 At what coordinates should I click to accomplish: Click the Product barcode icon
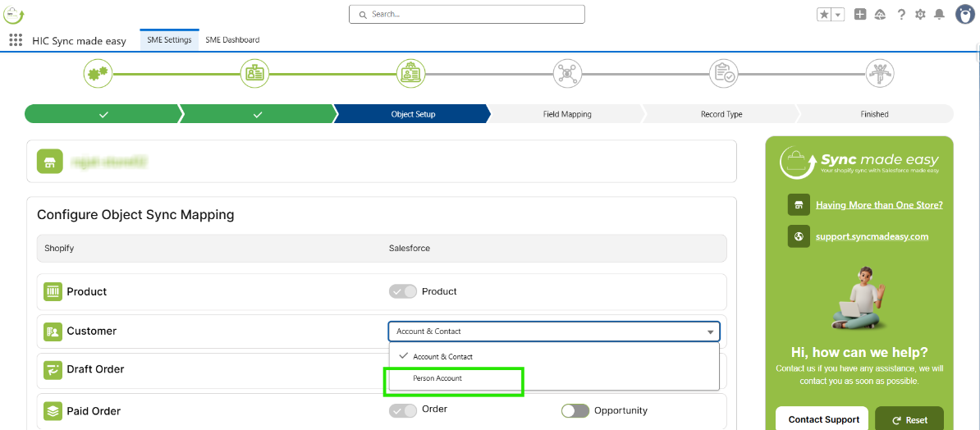[x=52, y=292]
